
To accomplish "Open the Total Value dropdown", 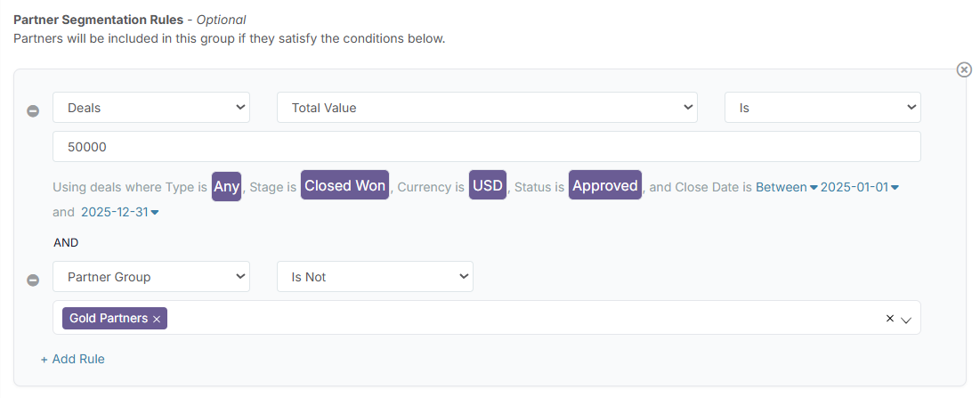I will point(487,108).
